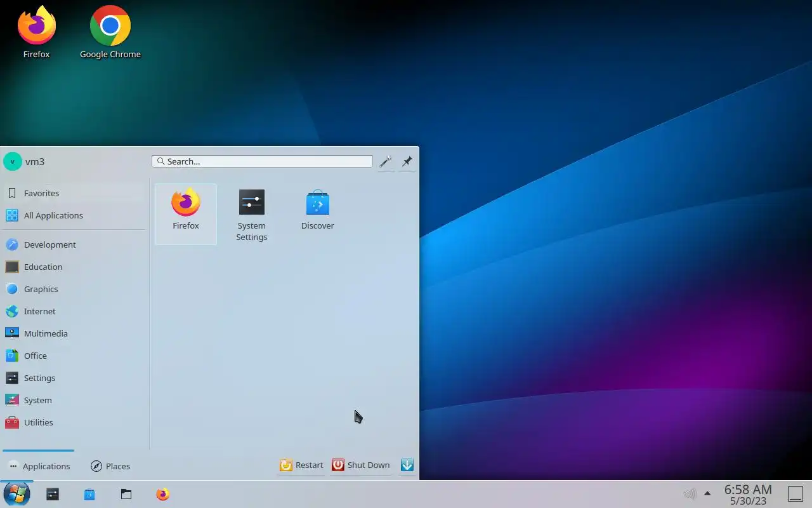Click into the Search field
This screenshot has width=812, height=508.
[262, 161]
